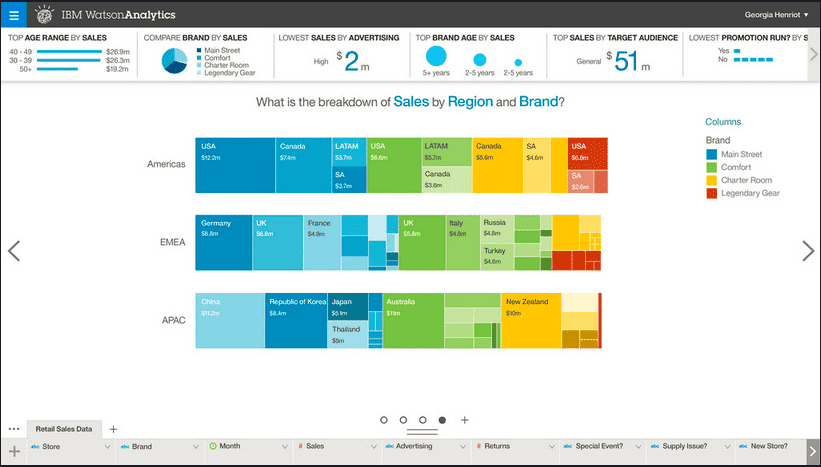Expand Sales column dropdown chevron
The height and width of the screenshot is (467, 821).
click(374, 447)
